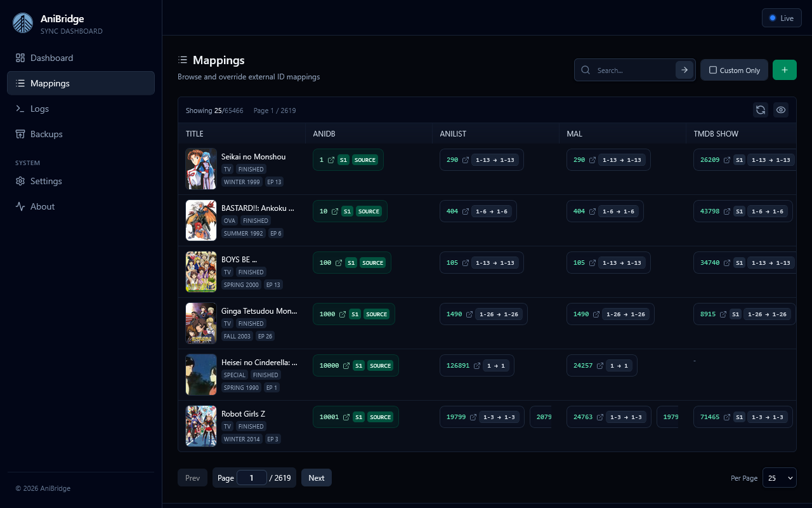Click the archive icon next to Backups
Image resolution: width=812 pixels, height=508 pixels.
tap(19, 134)
